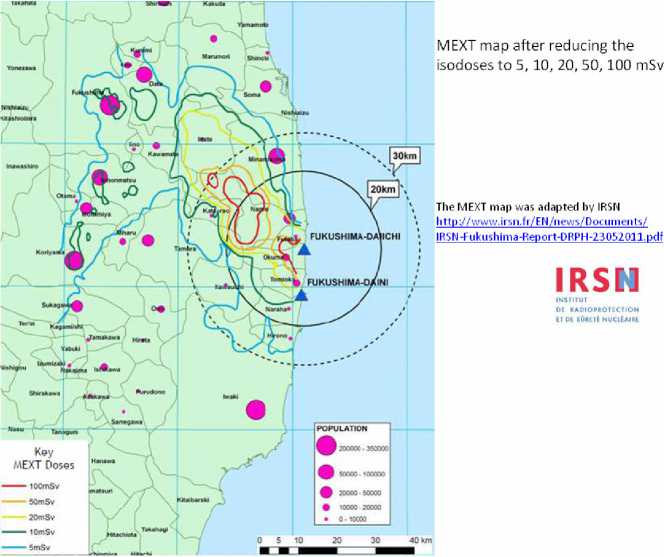Click the Date city population circle

144,75
